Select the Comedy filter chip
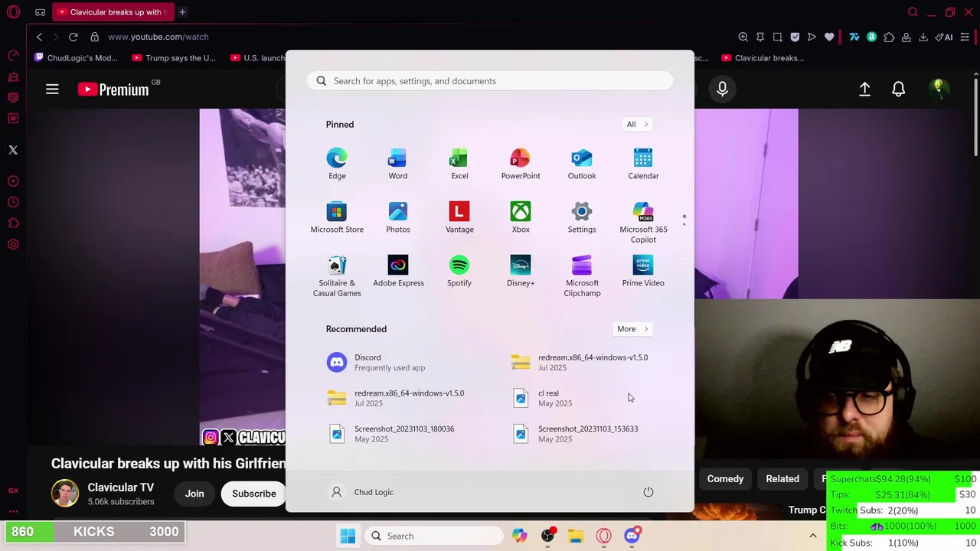This screenshot has width=980, height=551. click(x=725, y=479)
